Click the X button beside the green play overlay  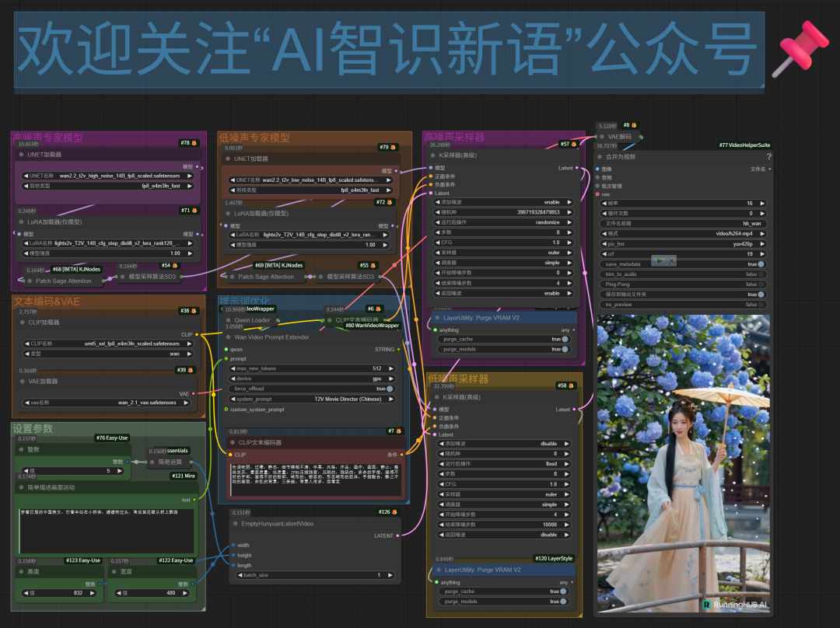click(671, 260)
